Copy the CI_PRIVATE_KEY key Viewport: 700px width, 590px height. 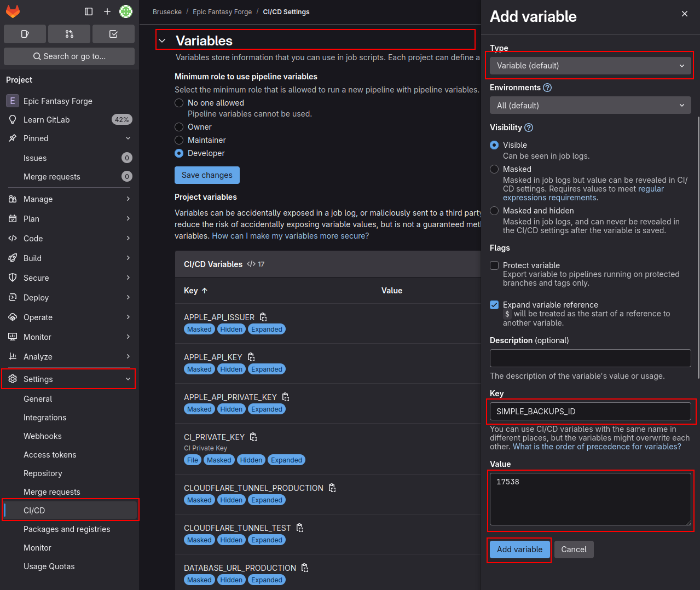(x=253, y=437)
